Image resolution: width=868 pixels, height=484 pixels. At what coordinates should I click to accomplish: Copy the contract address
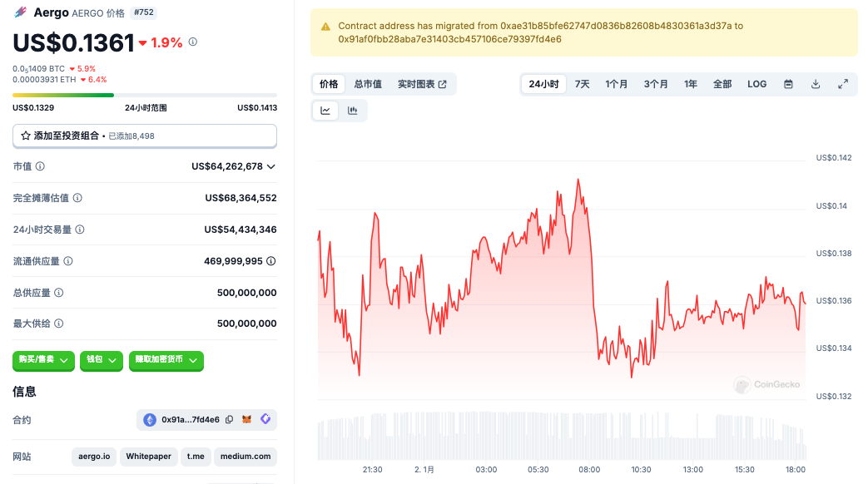230,420
